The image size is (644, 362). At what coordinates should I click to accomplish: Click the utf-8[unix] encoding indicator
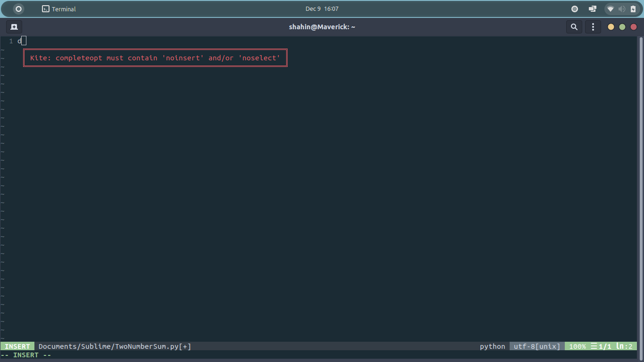point(536,346)
